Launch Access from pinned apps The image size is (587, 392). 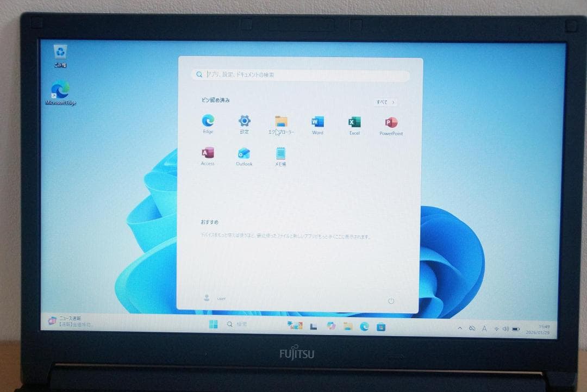click(208, 153)
